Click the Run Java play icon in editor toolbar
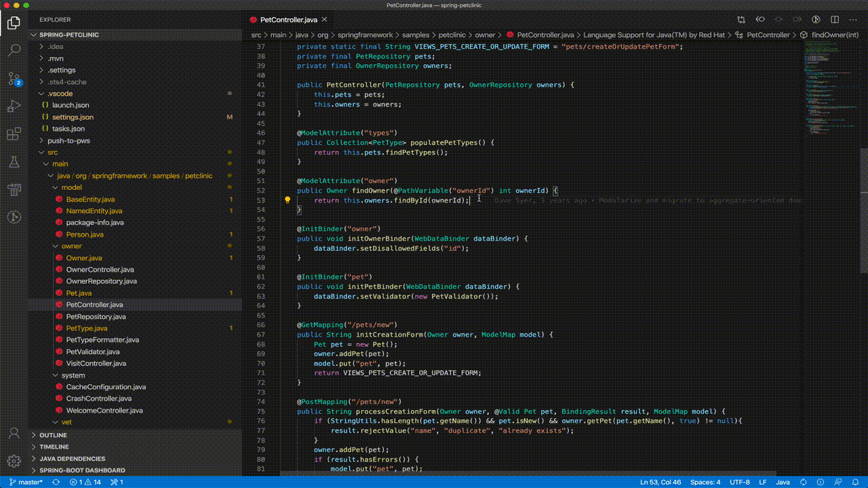Image resolution: width=868 pixels, height=488 pixels. point(817,20)
